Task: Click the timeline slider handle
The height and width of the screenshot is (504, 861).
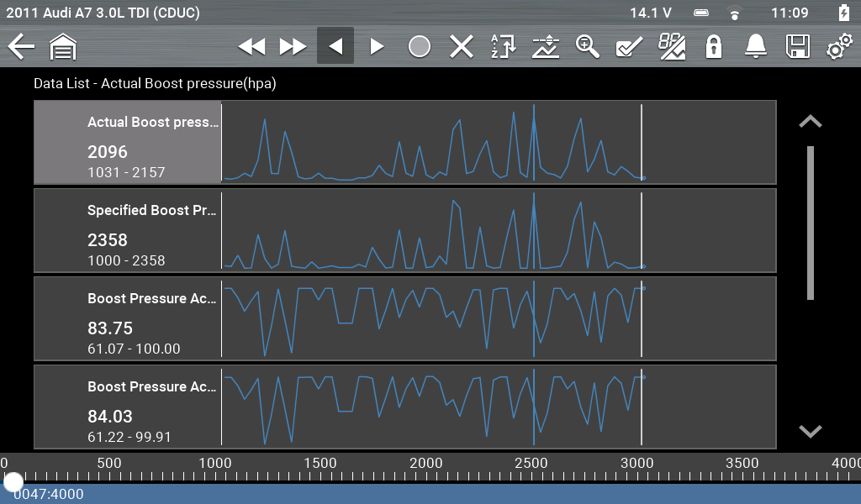Action: click(13, 481)
